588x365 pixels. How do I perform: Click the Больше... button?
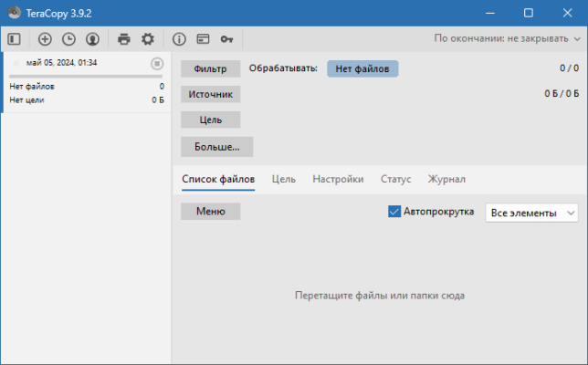point(216,147)
